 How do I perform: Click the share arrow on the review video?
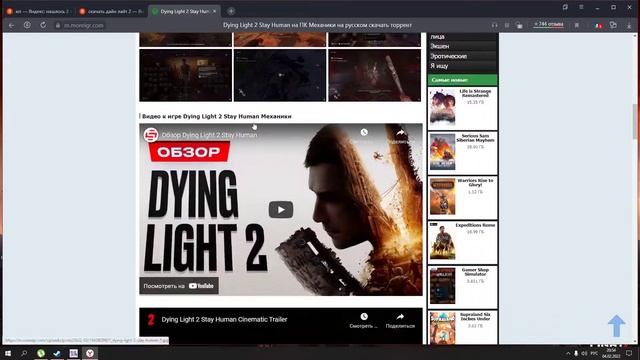pyautogui.click(x=400, y=133)
